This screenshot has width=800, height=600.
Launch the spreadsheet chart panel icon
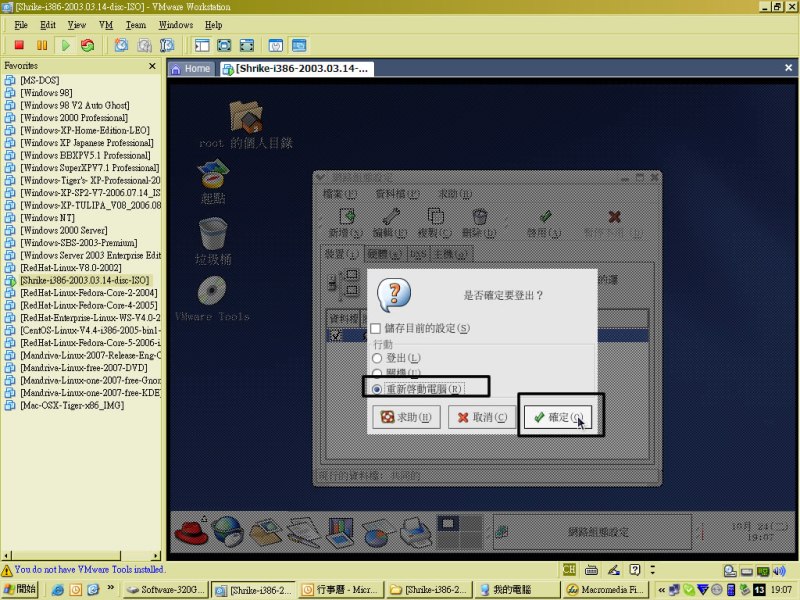coord(377,532)
